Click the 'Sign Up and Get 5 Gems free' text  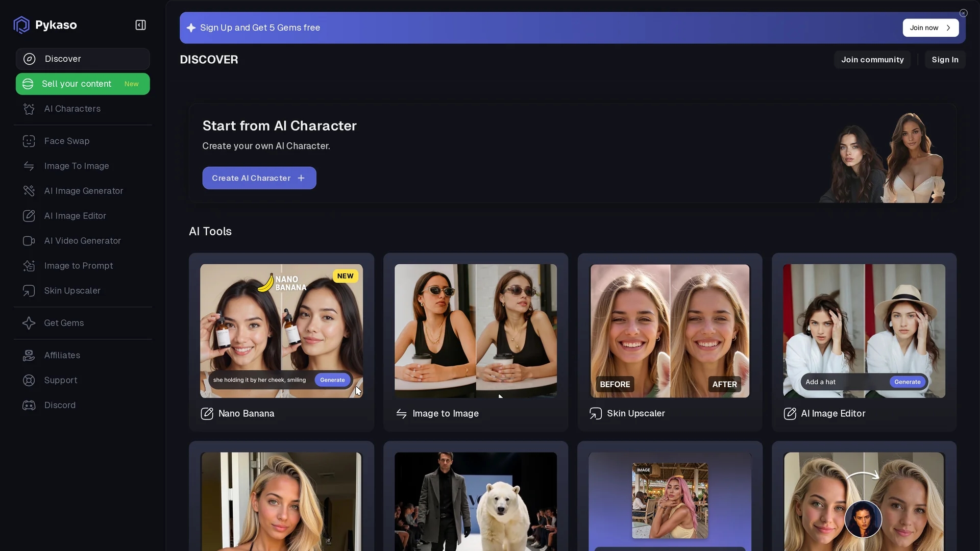(260, 28)
